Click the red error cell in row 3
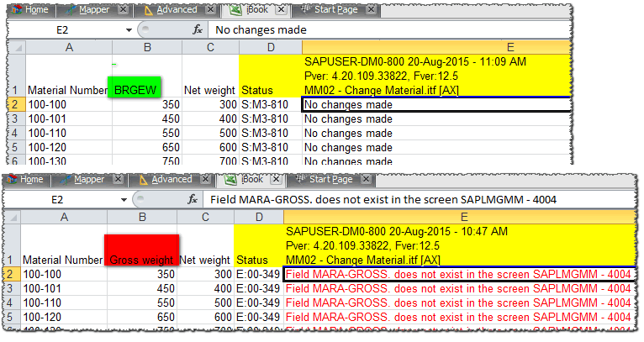This screenshot has height=342, width=644. [458, 289]
